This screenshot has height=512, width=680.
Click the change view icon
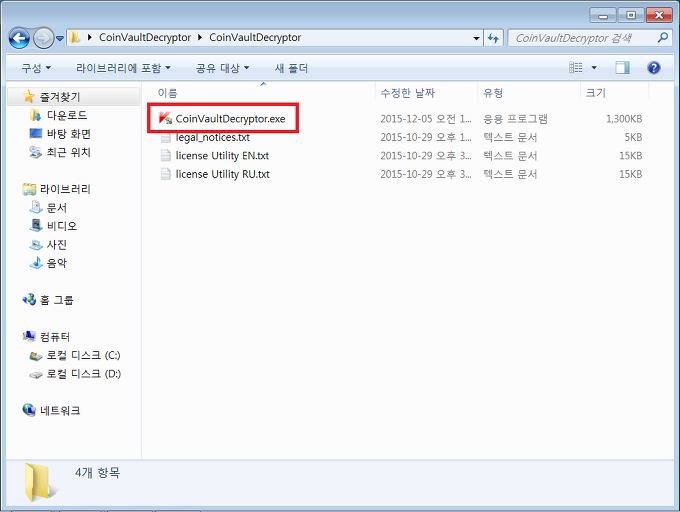(575, 68)
